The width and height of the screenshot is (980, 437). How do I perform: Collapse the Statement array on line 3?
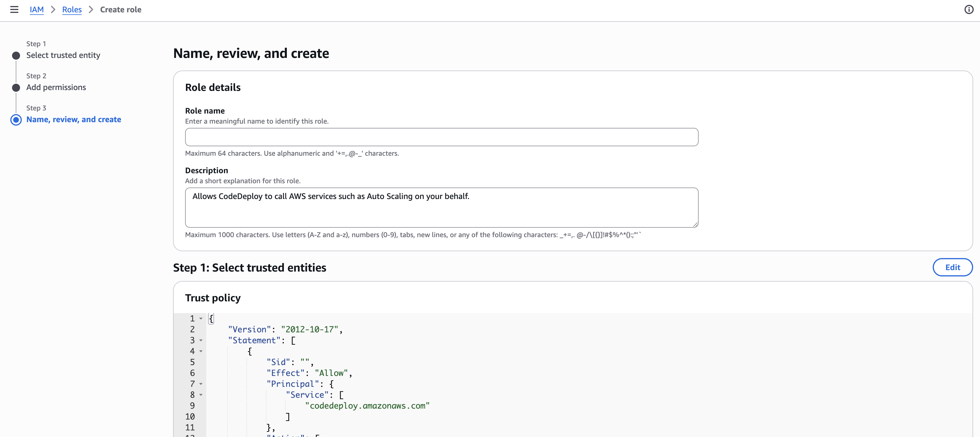tap(201, 340)
